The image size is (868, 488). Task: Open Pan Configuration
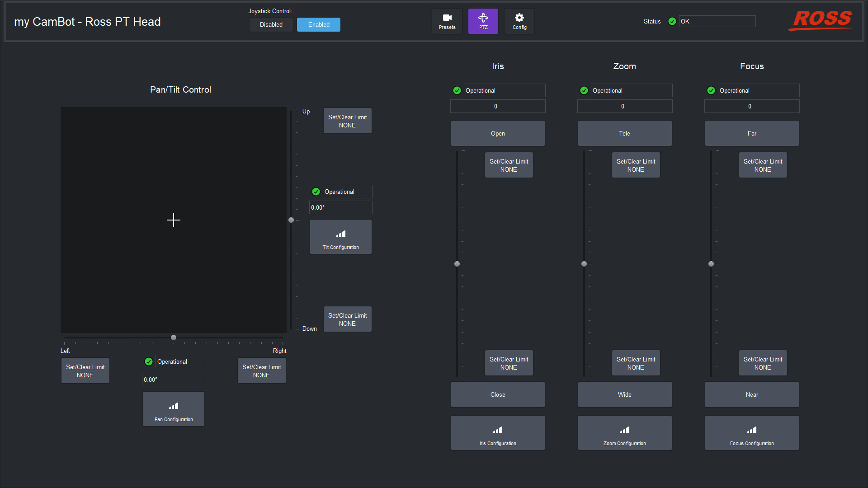tap(174, 409)
